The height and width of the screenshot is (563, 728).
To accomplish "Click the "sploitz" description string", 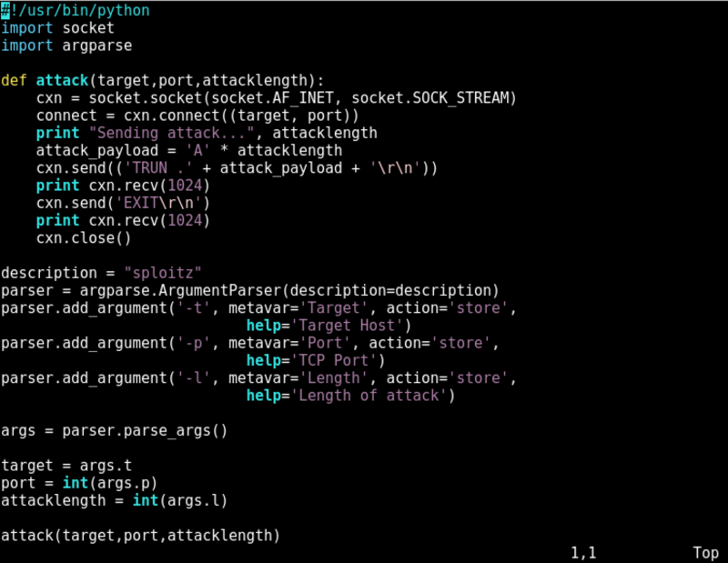I will (163, 273).
